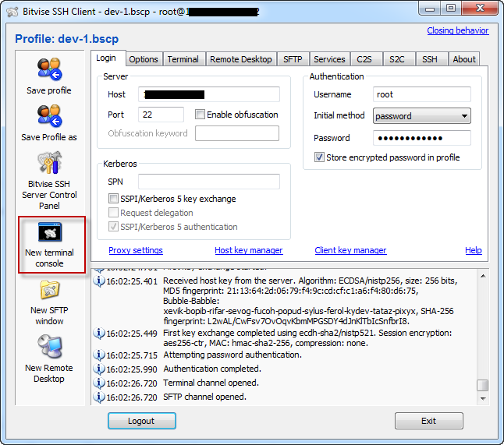Screen dimensions: 504x445
Task: Click the log scroll up arrow
Action: coord(483,276)
